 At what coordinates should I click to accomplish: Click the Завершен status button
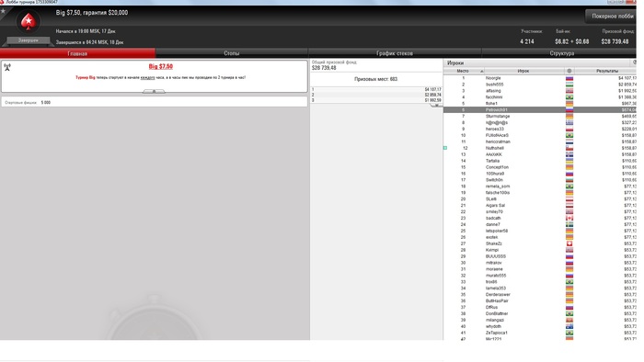pyautogui.click(x=28, y=40)
